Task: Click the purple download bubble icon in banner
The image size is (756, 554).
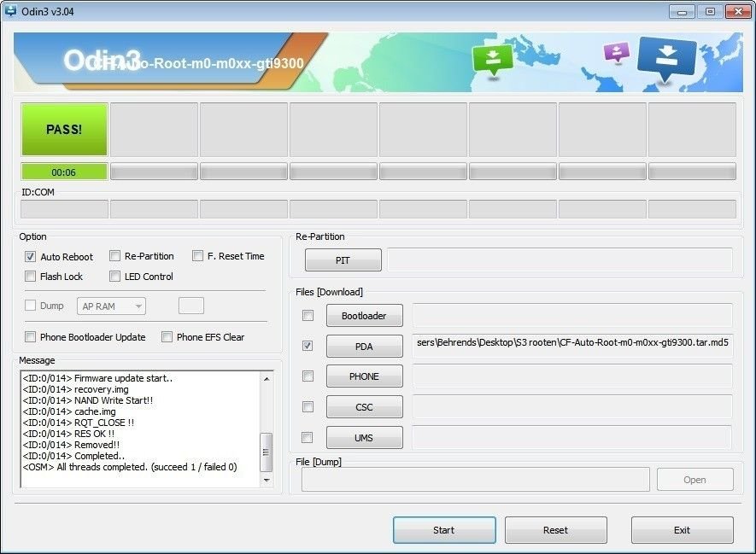Action: click(617, 52)
